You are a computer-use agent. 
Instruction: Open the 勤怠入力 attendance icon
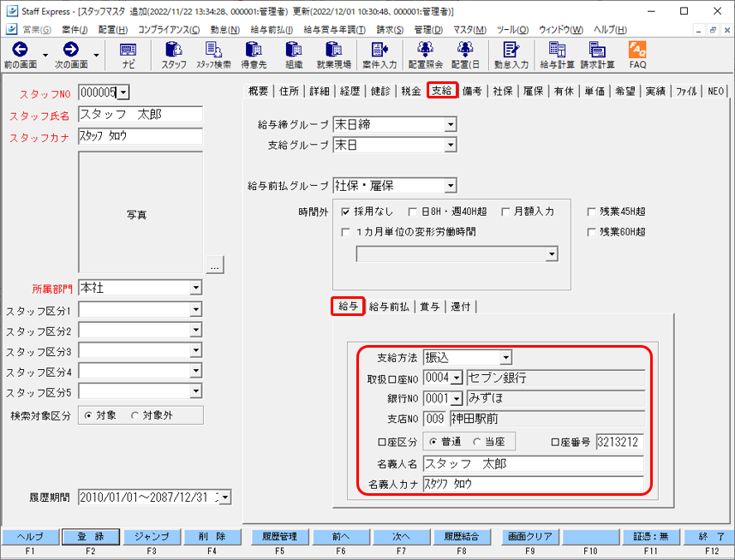click(511, 56)
